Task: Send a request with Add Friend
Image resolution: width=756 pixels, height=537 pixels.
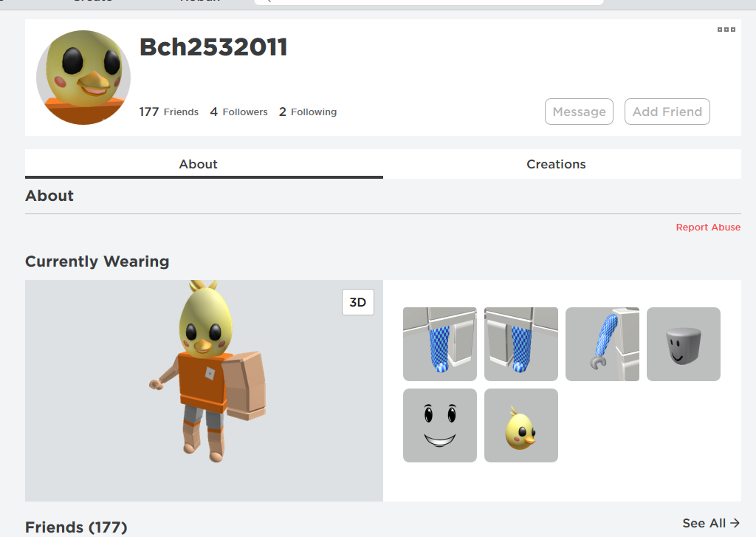Action: click(x=667, y=112)
